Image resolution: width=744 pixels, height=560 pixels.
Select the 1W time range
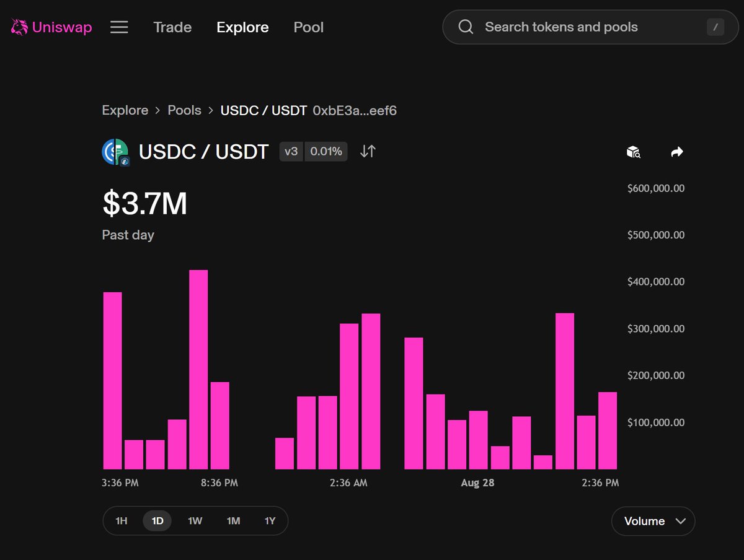tap(195, 521)
